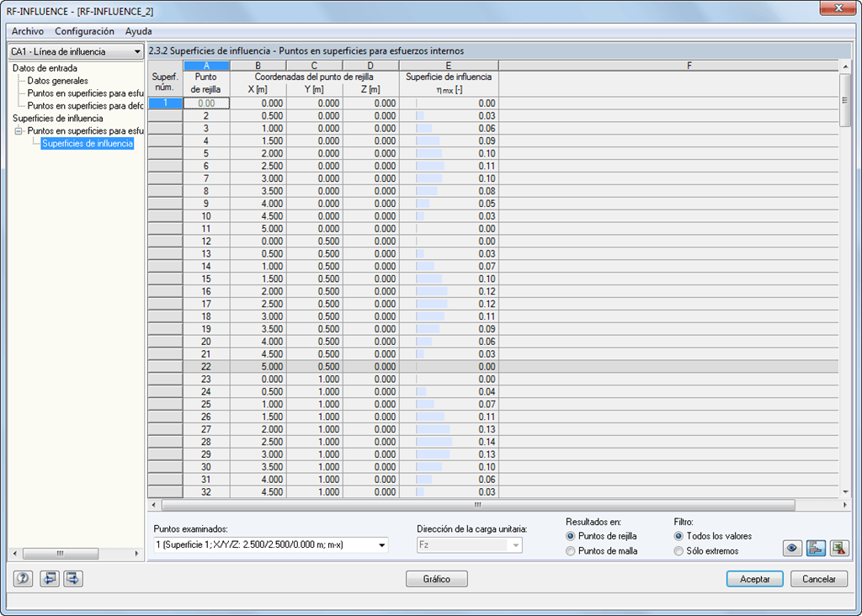Click the table's horizontal scrollbar thumb

click(x=478, y=504)
